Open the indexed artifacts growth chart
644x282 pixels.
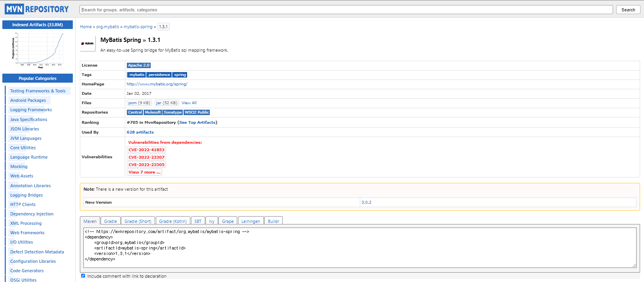pos(38,51)
